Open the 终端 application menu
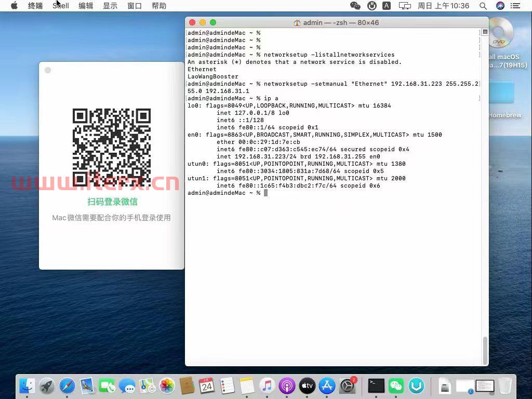Image resolution: width=532 pixels, height=399 pixels. 35,6
